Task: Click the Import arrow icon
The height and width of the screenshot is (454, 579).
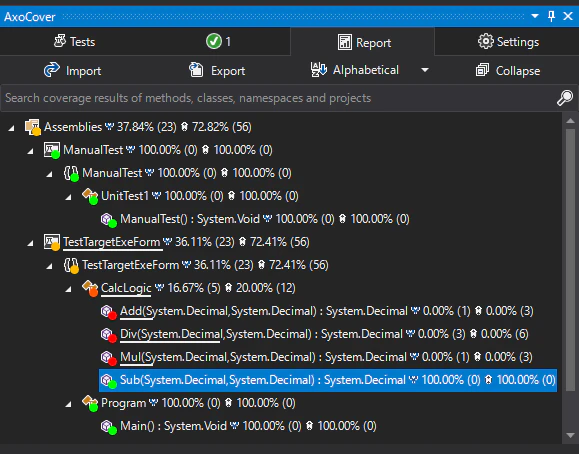Action: point(52,69)
